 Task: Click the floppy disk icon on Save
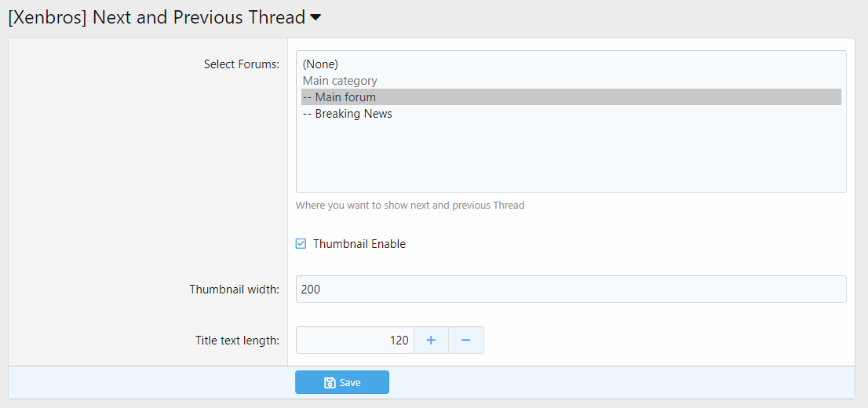click(330, 383)
